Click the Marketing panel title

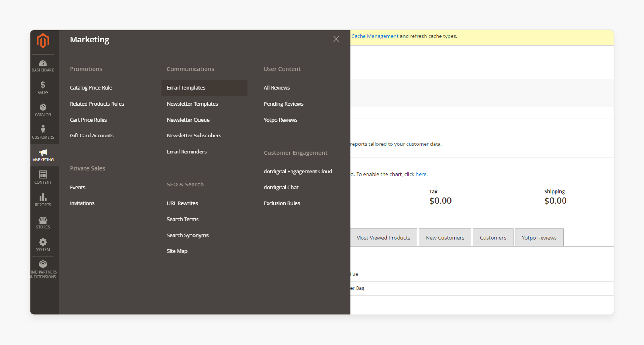pos(89,40)
